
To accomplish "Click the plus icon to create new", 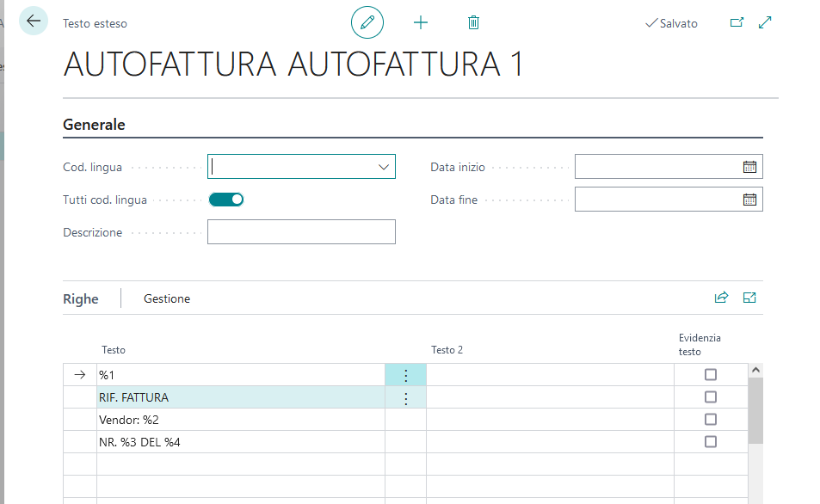I will point(421,22).
